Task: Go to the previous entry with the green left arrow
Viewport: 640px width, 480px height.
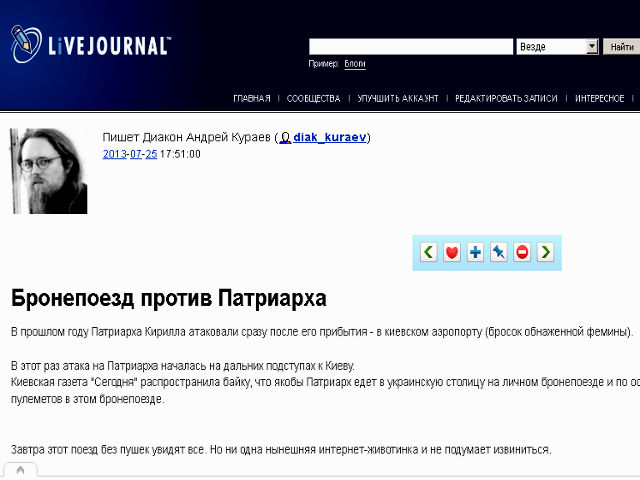Action: pyautogui.click(x=428, y=253)
